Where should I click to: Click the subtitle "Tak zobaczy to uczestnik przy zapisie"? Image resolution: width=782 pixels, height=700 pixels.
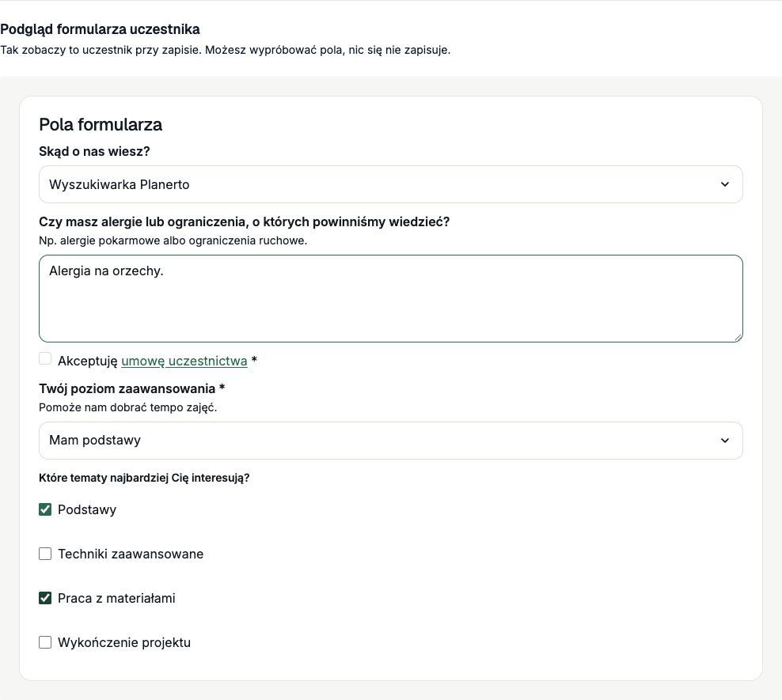[101, 50]
